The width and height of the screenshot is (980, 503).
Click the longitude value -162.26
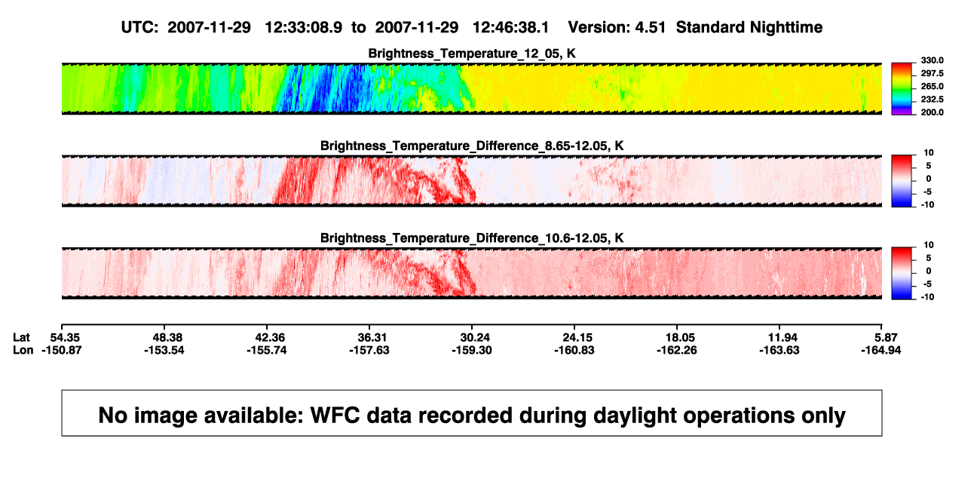pyautogui.click(x=678, y=350)
